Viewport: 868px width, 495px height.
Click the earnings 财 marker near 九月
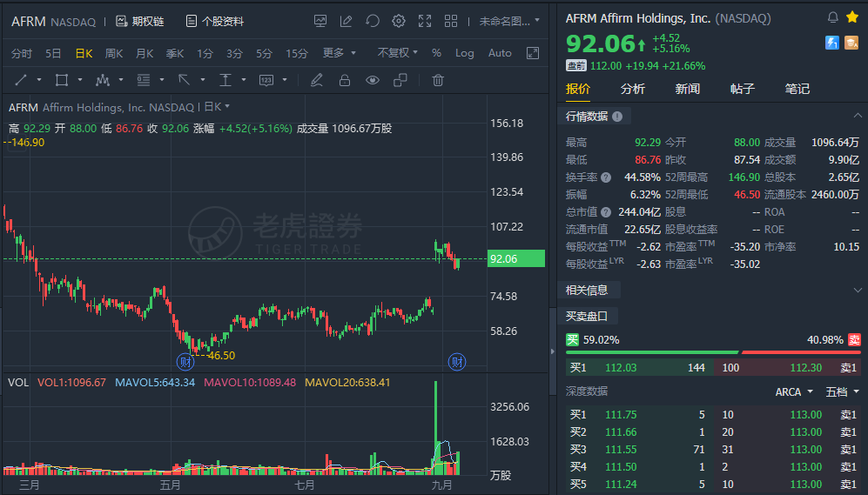[457, 363]
